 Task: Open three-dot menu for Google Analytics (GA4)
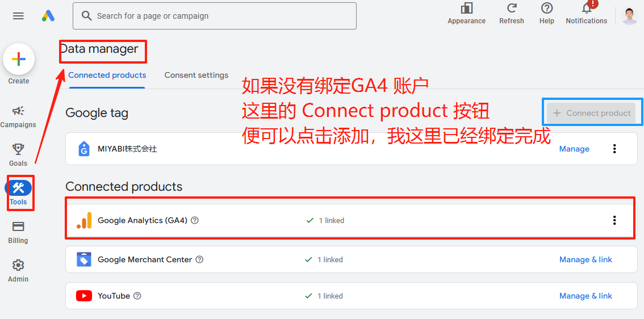tap(614, 220)
